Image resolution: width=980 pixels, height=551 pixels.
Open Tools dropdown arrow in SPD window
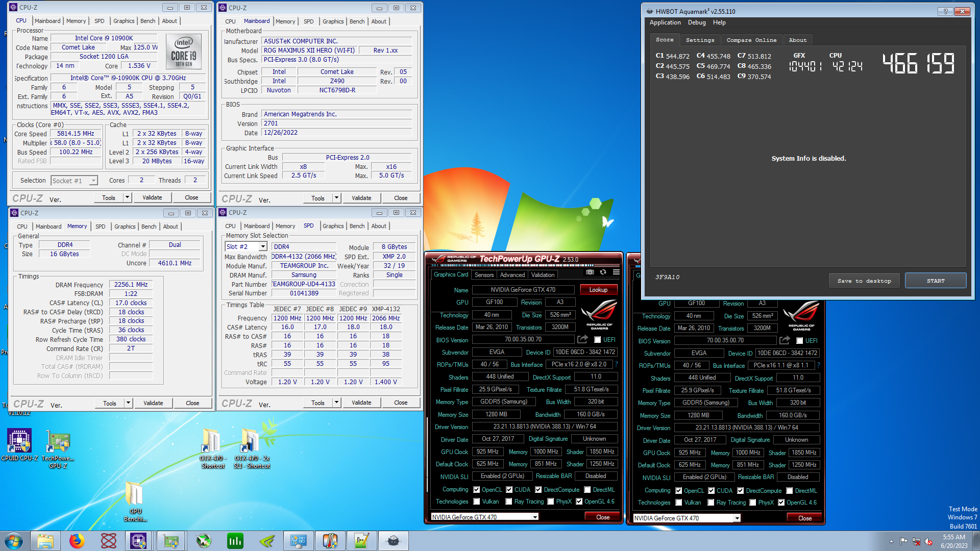pyautogui.click(x=336, y=403)
